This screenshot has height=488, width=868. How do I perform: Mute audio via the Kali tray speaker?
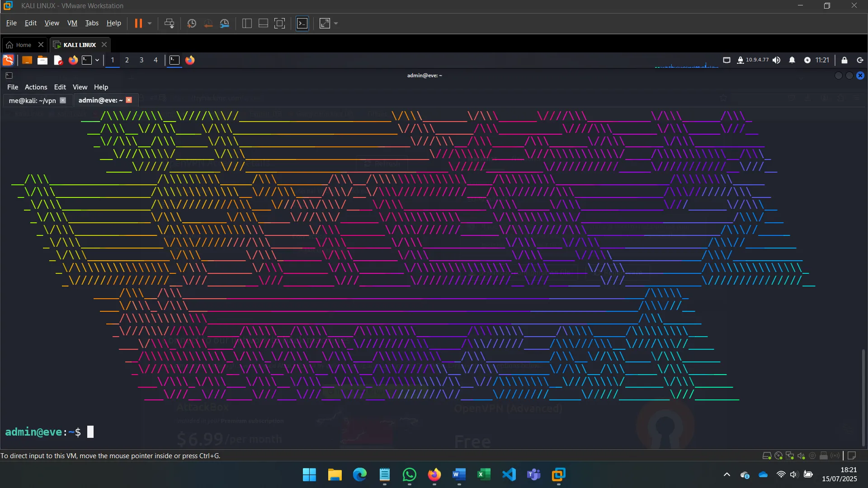(x=776, y=60)
